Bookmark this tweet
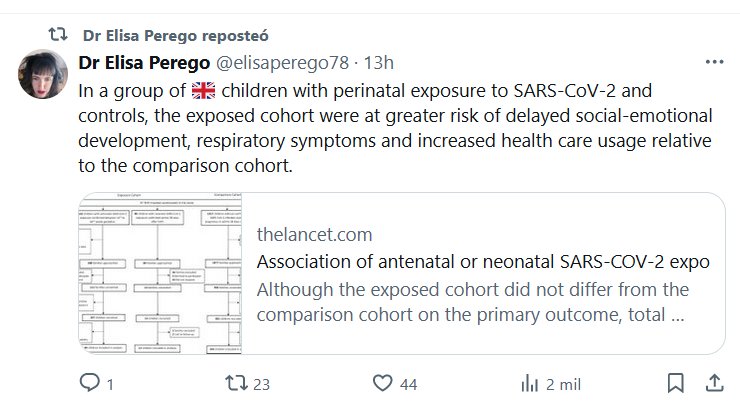Screen dimensions: 740x408 click(677, 382)
